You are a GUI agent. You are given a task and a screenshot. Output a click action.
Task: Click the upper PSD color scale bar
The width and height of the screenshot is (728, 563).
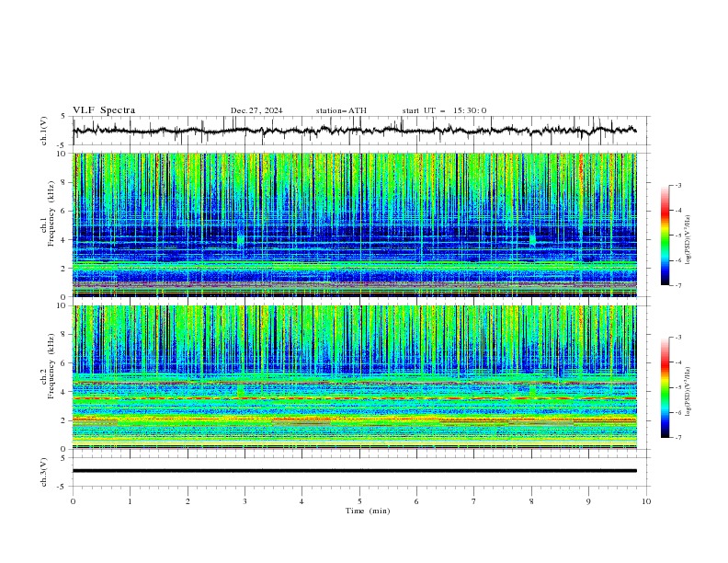(x=665, y=235)
